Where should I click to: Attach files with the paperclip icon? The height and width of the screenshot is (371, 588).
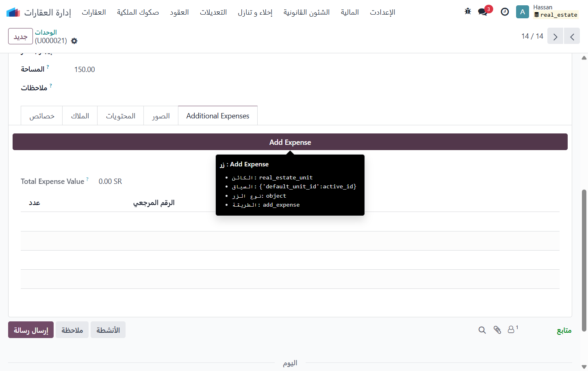[x=497, y=330]
